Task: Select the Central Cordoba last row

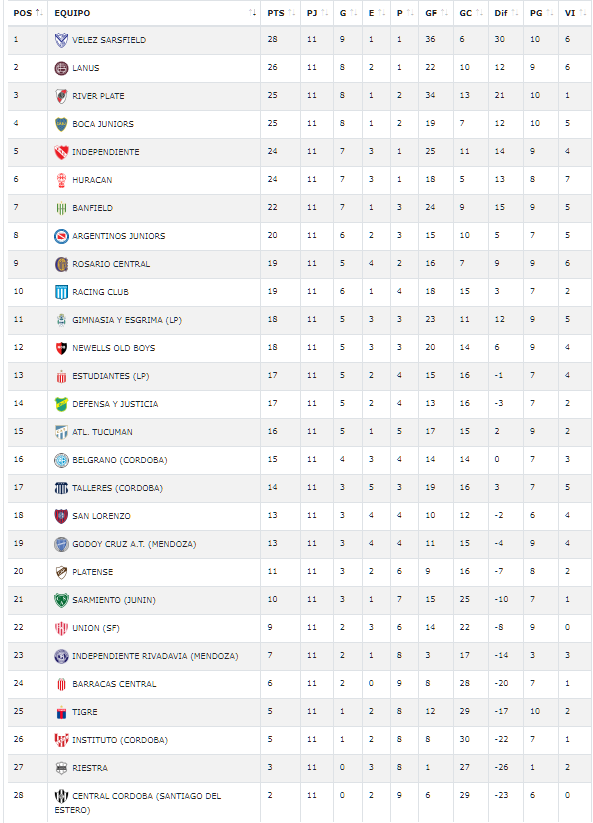Action: point(300,803)
